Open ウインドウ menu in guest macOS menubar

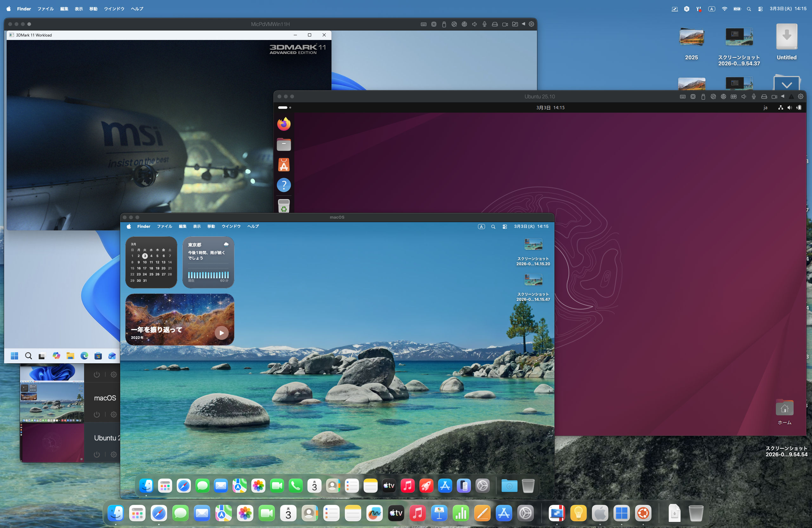coord(231,226)
